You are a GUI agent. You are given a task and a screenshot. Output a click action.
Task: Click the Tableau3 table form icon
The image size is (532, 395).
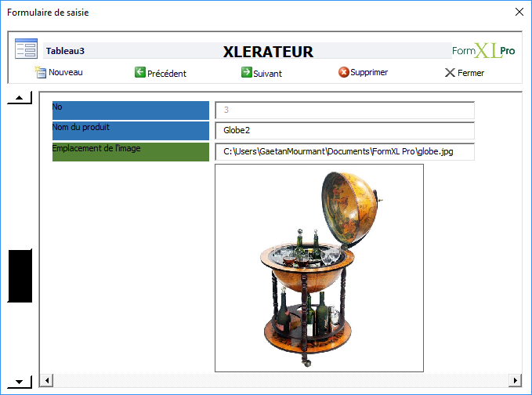coord(26,49)
